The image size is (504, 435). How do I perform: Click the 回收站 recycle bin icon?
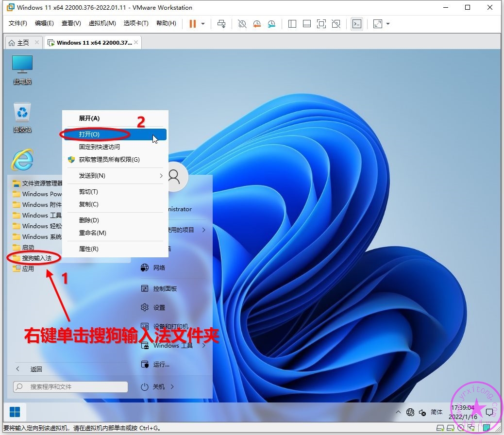22,117
